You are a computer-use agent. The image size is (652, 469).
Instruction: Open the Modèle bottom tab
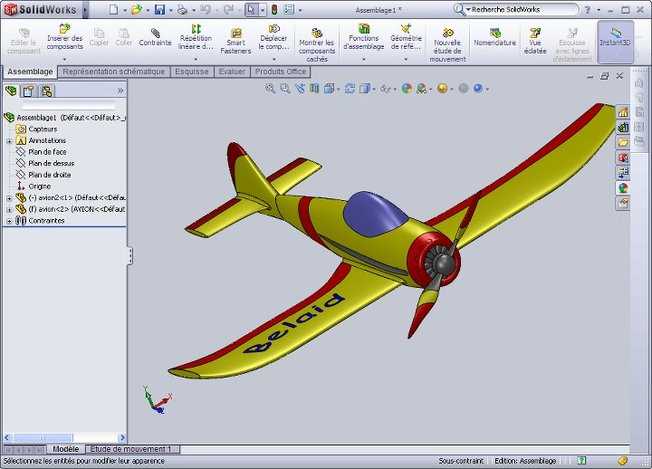66,449
